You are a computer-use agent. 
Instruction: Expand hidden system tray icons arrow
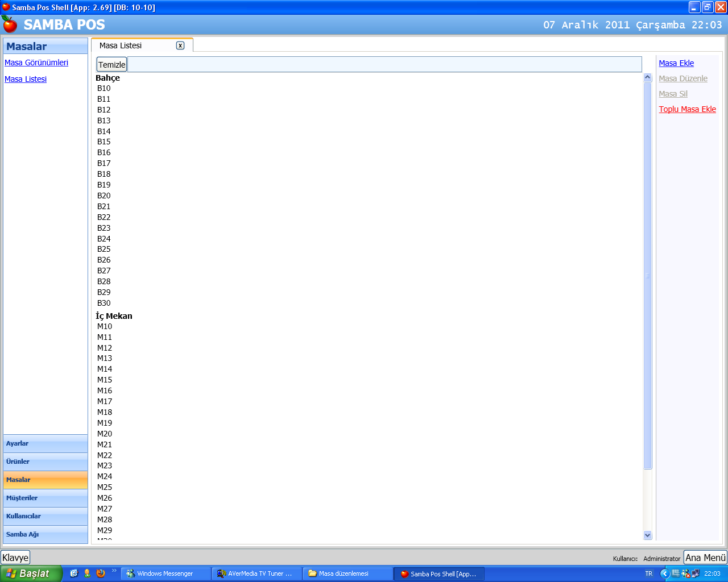point(664,573)
